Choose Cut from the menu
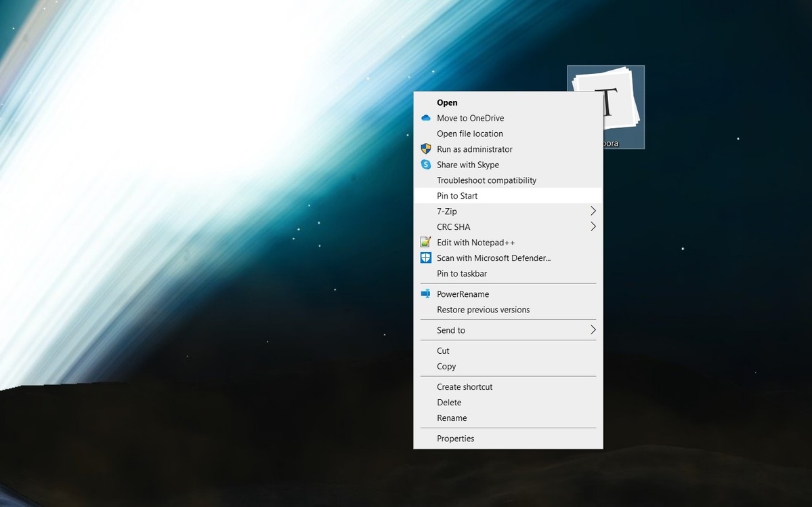 click(x=443, y=351)
